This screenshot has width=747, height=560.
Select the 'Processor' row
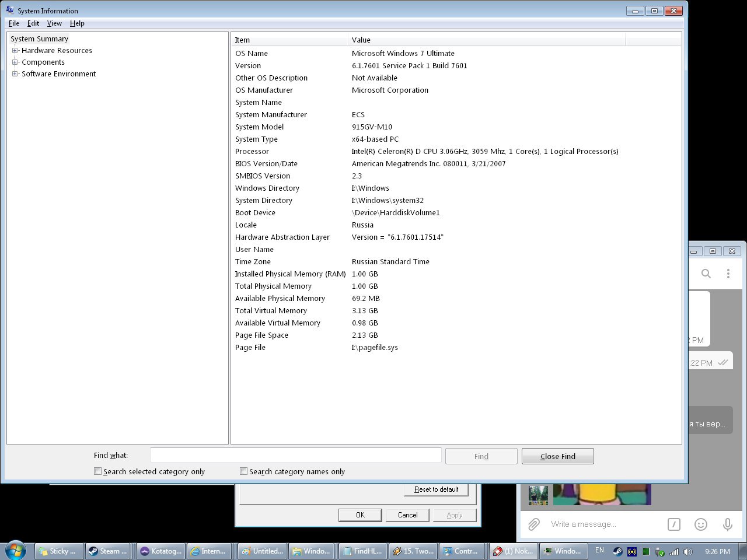click(456, 151)
